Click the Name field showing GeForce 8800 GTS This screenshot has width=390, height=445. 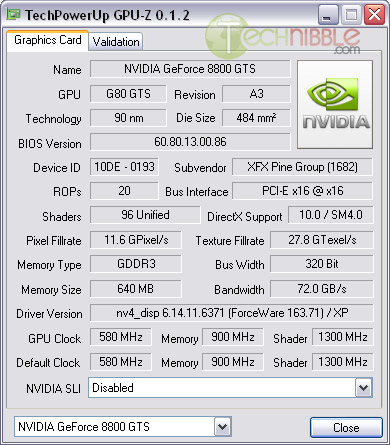tap(190, 69)
